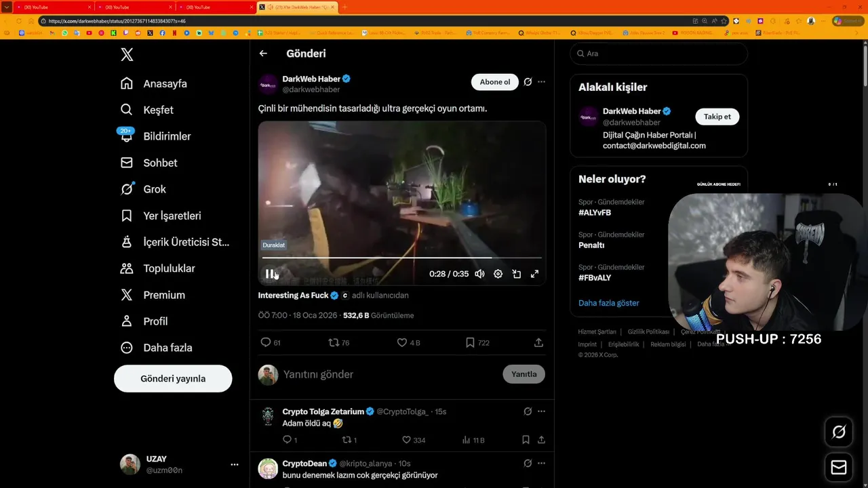Click Yanıtla reply button
This screenshot has width=868, height=488.
click(524, 374)
